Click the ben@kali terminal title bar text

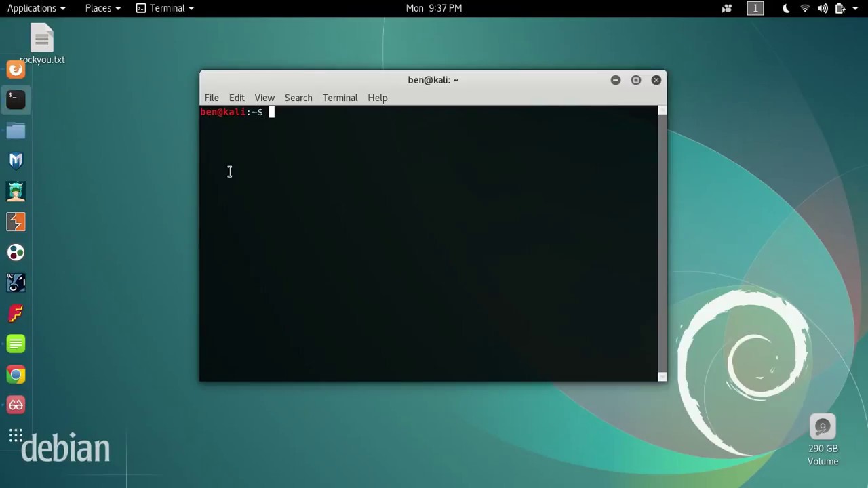pyautogui.click(x=433, y=80)
